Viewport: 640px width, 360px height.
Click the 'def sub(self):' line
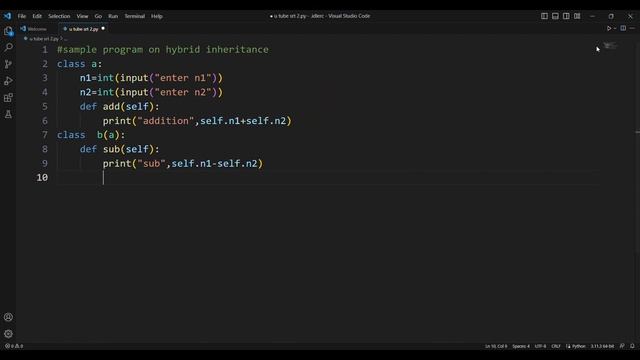point(120,149)
